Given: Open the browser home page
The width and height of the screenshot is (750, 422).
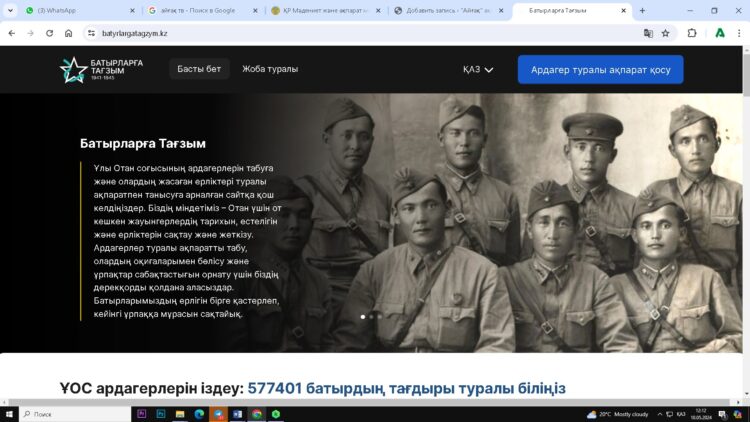Looking at the screenshot, I should [x=68, y=33].
